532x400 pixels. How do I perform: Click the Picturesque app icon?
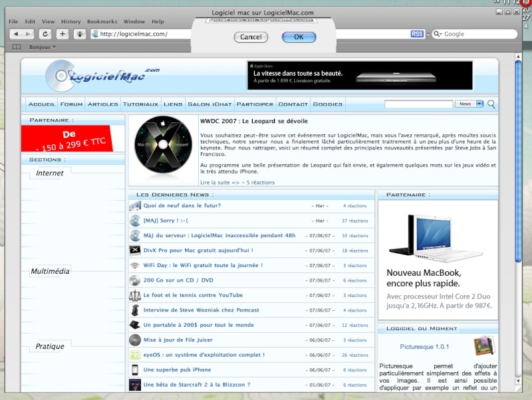click(485, 346)
